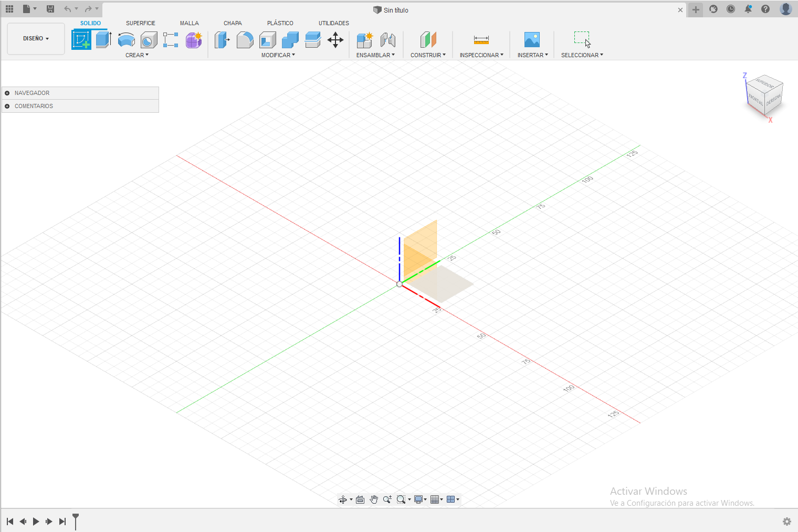Open the extensions icon in the top bar

[x=713, y=9]
